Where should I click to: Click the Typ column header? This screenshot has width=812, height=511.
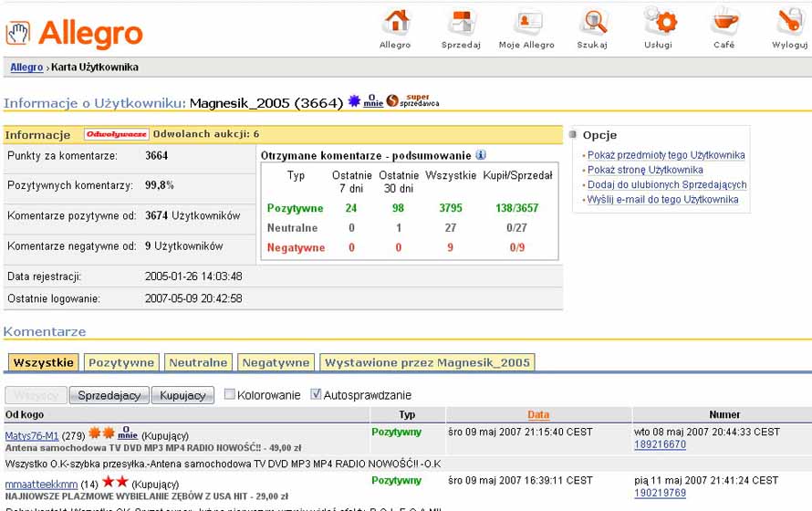tap(407, 414)
